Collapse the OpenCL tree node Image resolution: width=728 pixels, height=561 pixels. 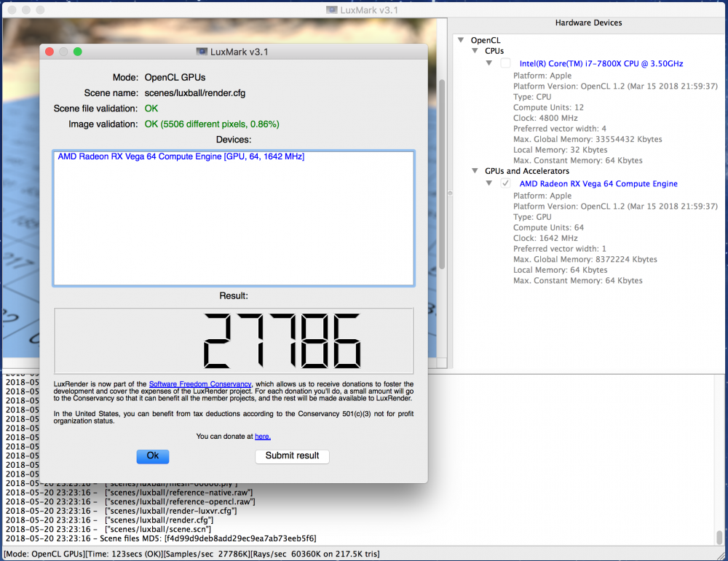click(x=461, y=40)
